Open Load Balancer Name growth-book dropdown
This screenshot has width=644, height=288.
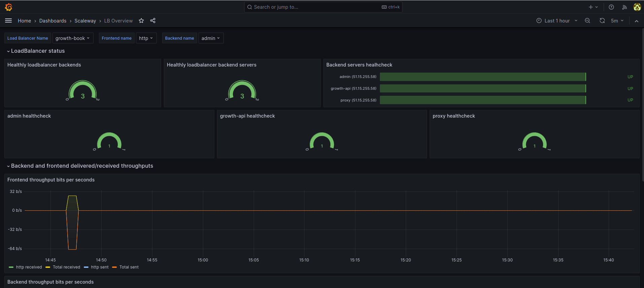pyautogui.click(x=73, y=38)
